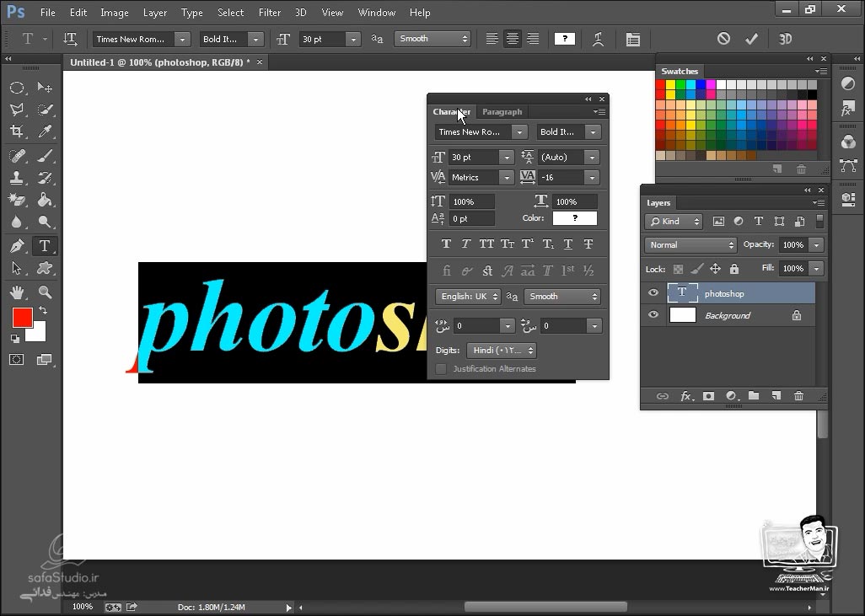Hide the photoshop text layer
The width and height of the screenshot is (865, 616).
click(653, 293)
